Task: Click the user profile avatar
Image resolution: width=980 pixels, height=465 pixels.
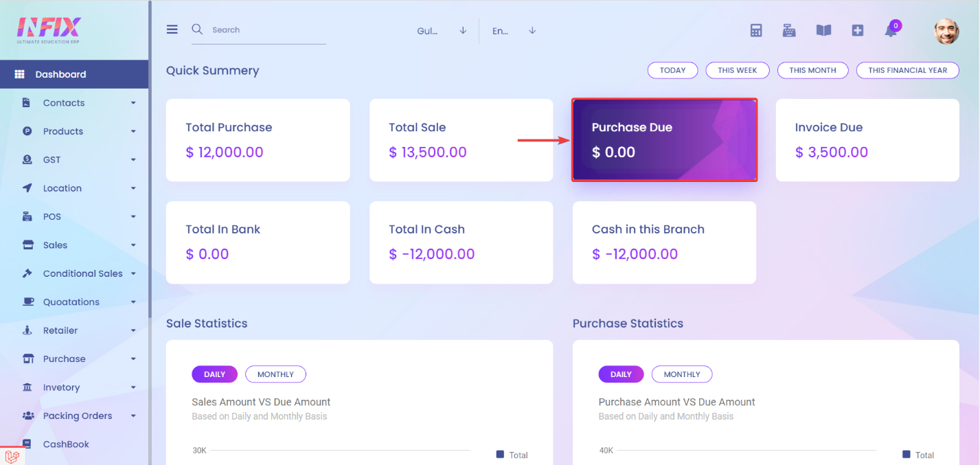Action: tap(946, 31)
